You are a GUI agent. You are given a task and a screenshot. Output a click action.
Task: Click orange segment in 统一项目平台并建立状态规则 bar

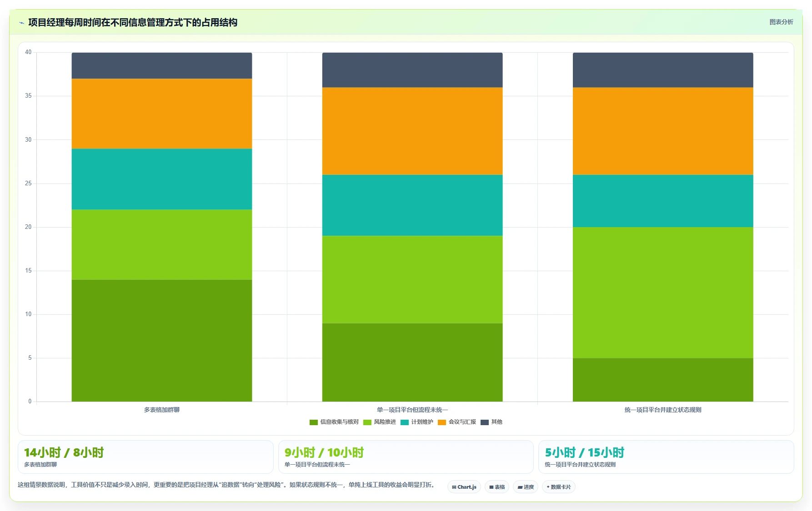663,131
